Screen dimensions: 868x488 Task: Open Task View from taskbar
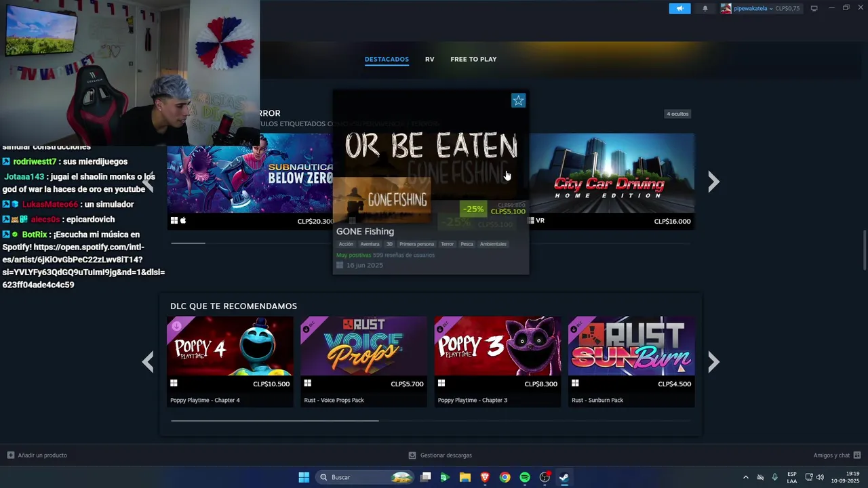(426, 477)
